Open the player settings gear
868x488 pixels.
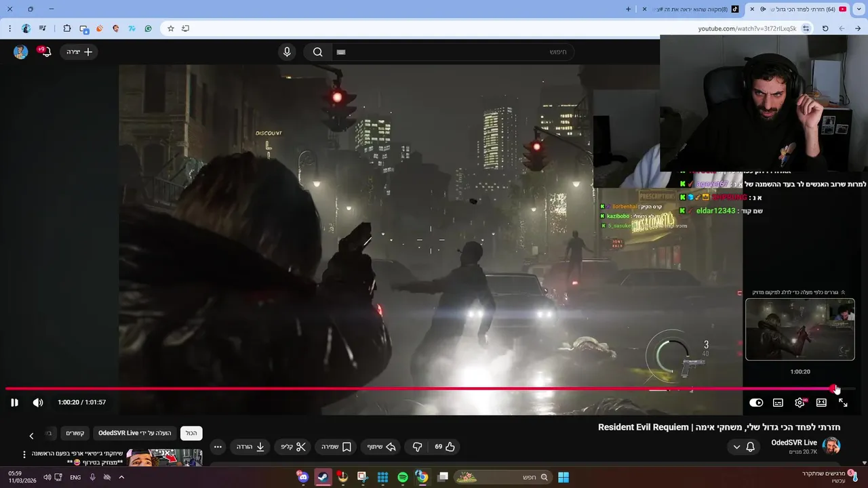pyautogui.click(x=800, y=403)
